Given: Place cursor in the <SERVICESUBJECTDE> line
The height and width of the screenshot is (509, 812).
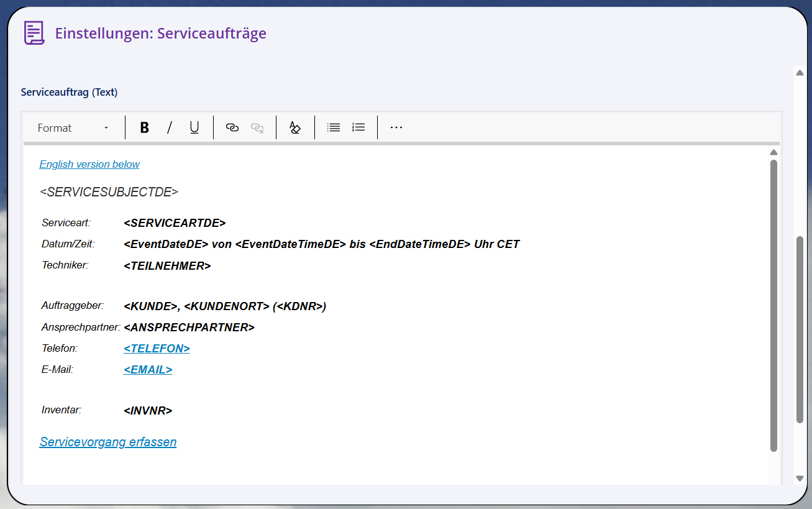Looking at the screenshot, I should pos(109,193).
